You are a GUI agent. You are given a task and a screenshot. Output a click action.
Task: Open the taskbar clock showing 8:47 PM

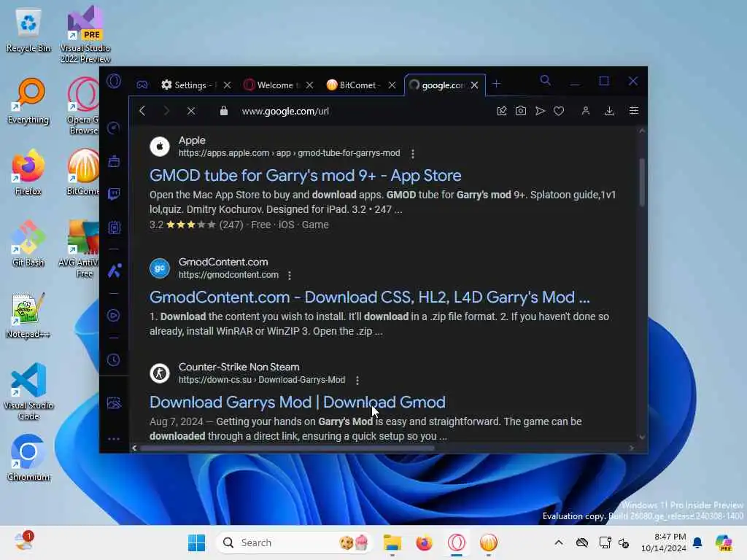pos(664,542)
